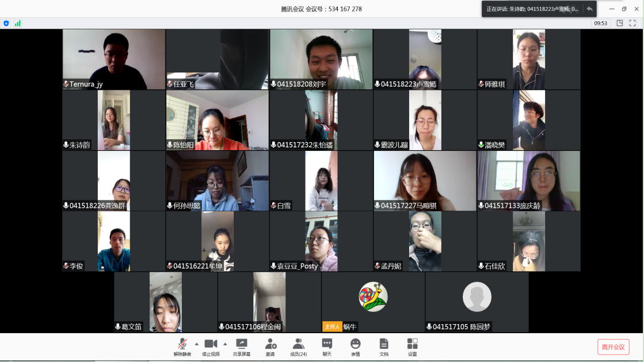
Task: Expand audio options arrow beside 解除静音
Action: (x=197, y=344)
